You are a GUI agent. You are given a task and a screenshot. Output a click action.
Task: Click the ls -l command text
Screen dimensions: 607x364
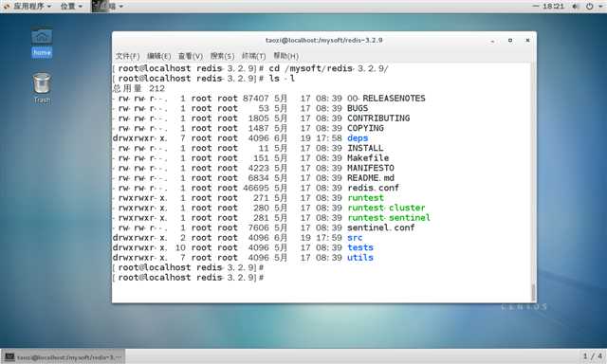[x=282, y=79]
